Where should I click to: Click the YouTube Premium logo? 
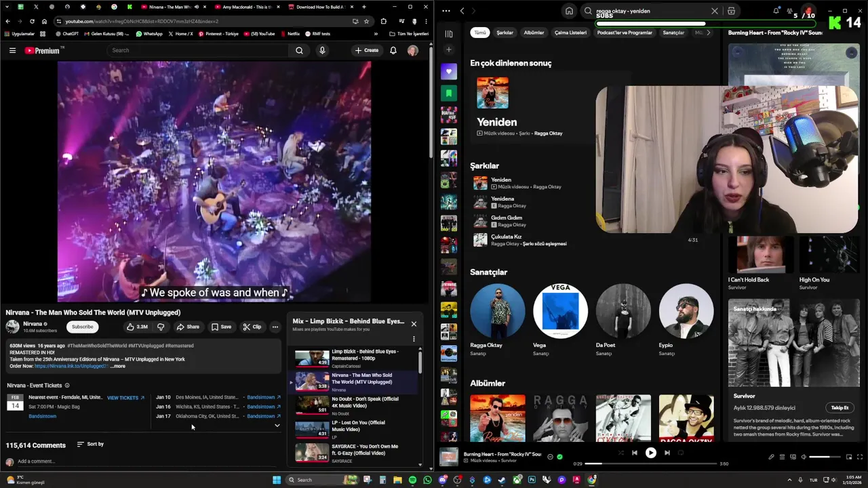pos(43,50)
